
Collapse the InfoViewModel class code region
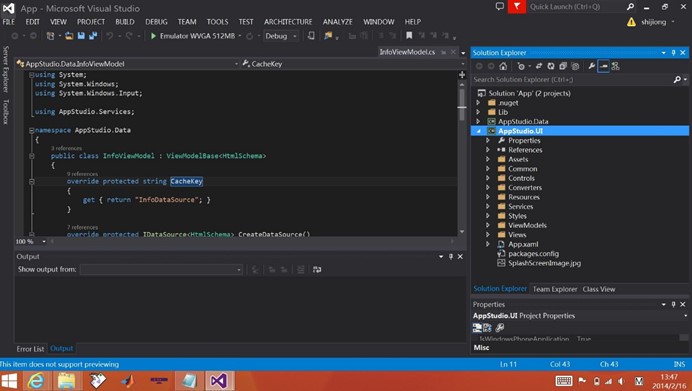[32, 156]
